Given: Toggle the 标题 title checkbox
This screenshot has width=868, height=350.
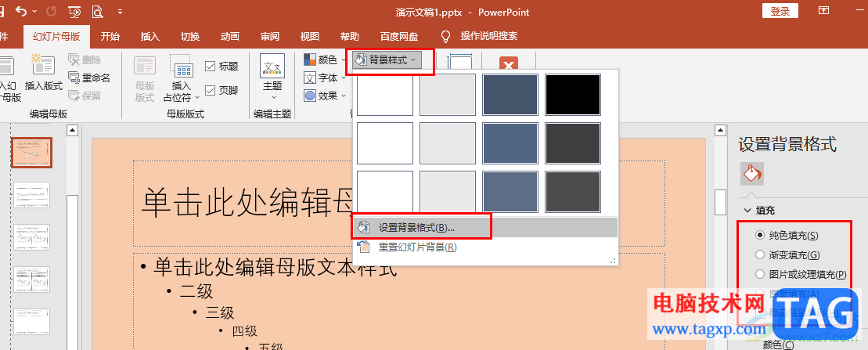Looking at the screenshot, I should 211,66.
